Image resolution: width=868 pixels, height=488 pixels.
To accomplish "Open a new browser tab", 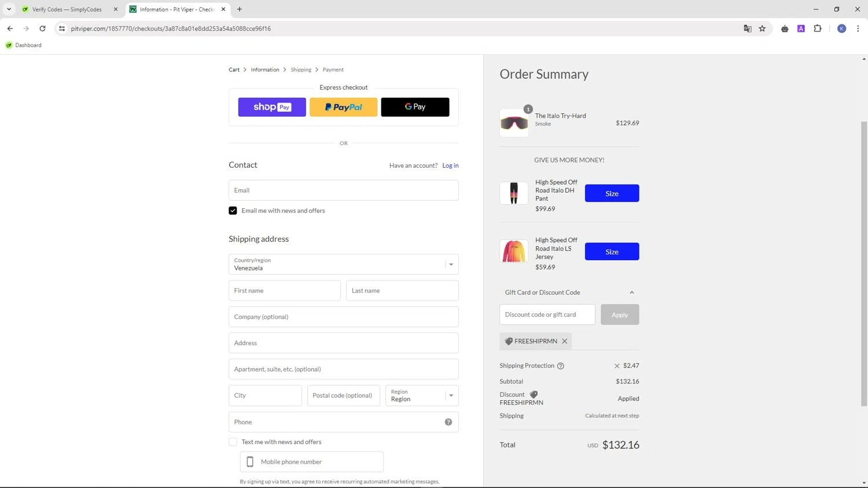I will tap(240, 9).
